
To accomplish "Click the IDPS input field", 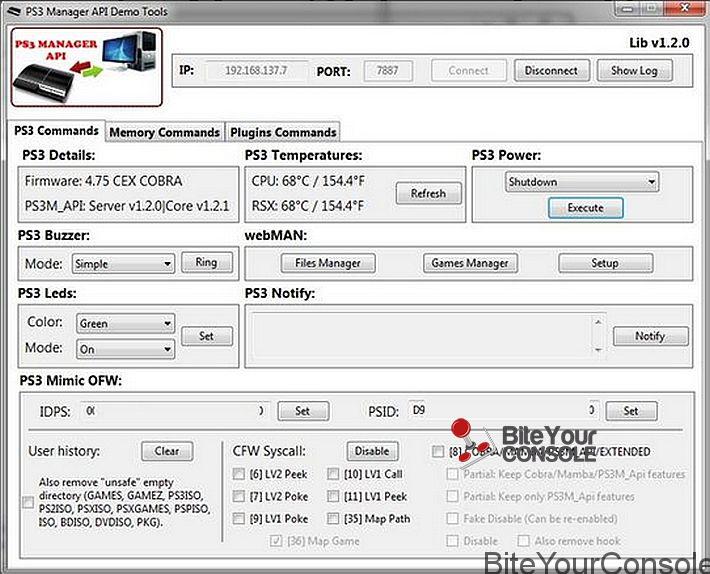I will [x=175, y=411].
